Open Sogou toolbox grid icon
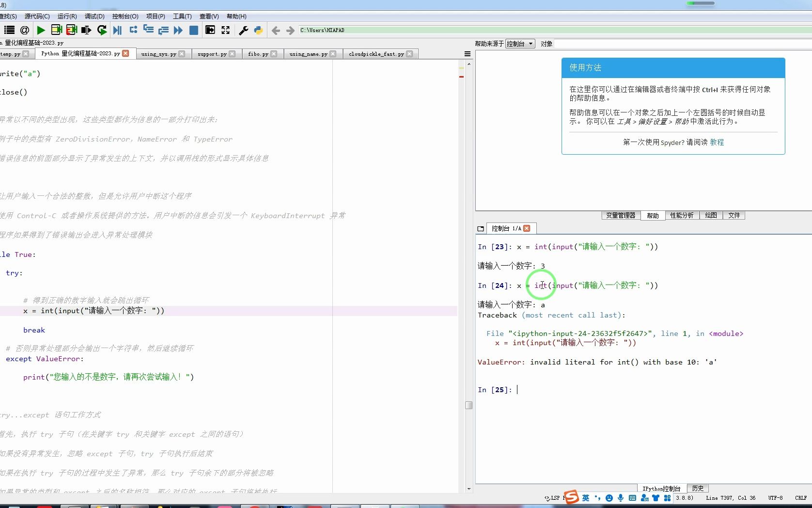 (x=667, y=498)
